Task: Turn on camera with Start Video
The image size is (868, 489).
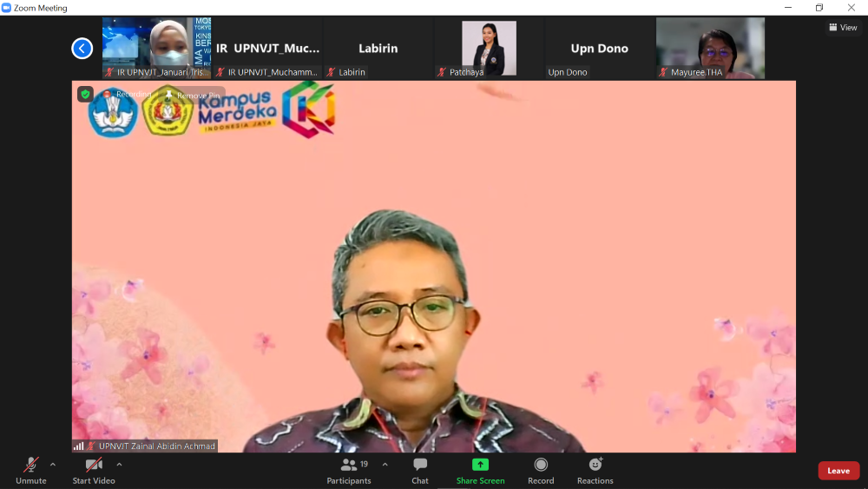Action: (x=94, y=470)
